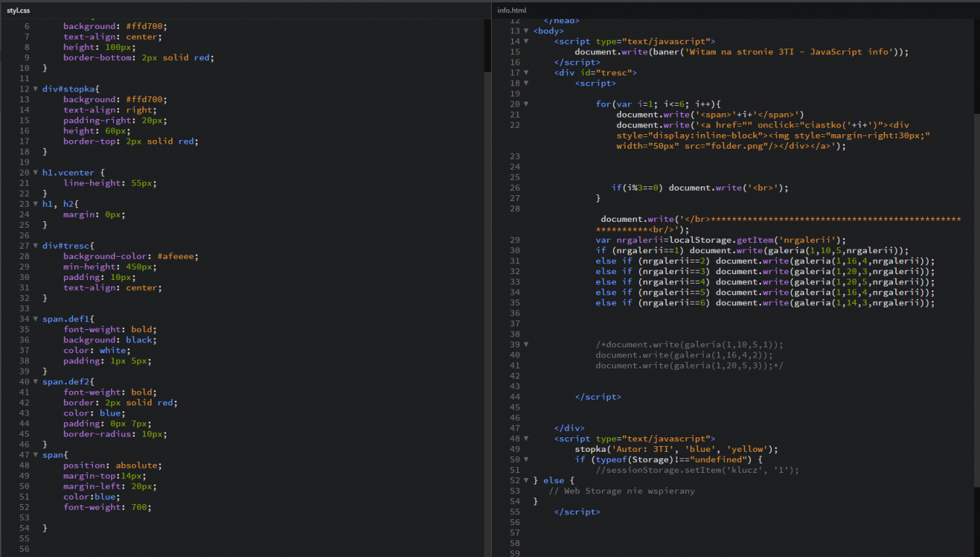Click 'background: black;' in span.def1
Image resolution: width=980 pixels, height=557 pixels.
coord(110,340)
